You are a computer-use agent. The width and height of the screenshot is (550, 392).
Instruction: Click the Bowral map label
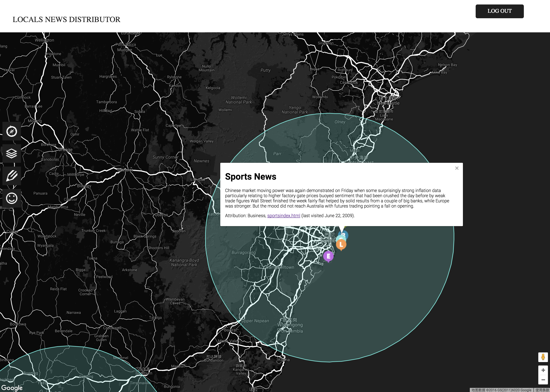click(x=230, y=330)
